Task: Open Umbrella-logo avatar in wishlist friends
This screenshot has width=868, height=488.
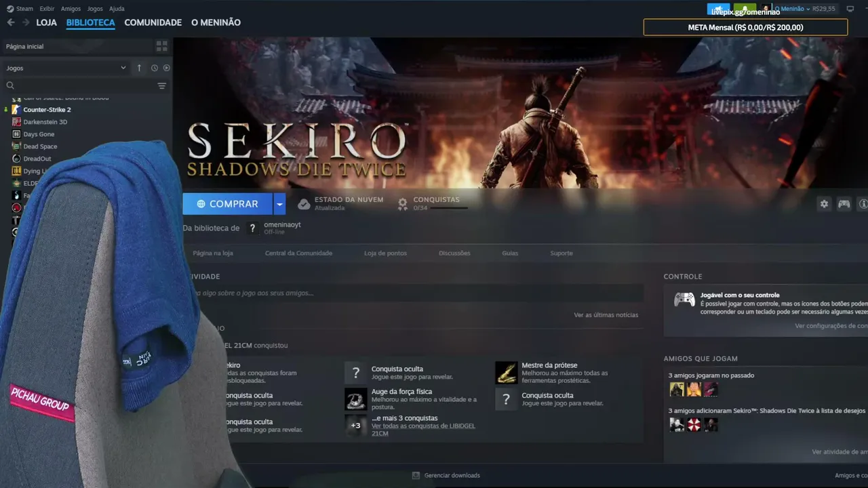Action: (x=694, y=424)
